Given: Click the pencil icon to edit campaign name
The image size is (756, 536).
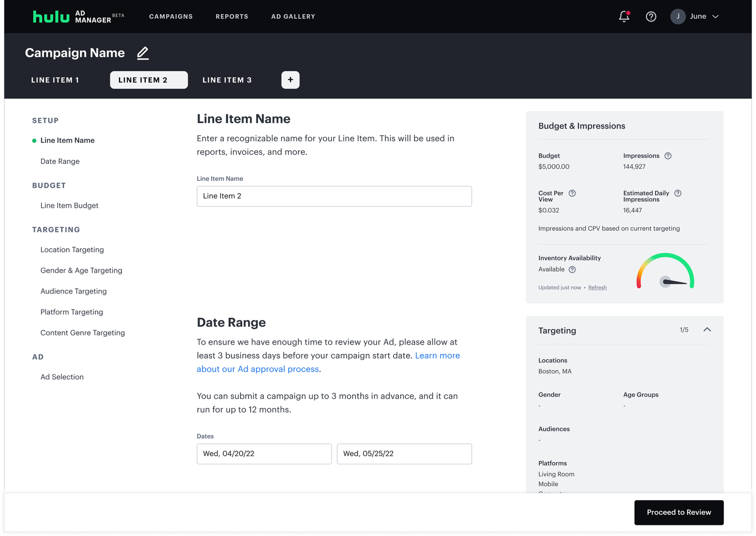Looking at the screenshot, I should tap(143, 53).
